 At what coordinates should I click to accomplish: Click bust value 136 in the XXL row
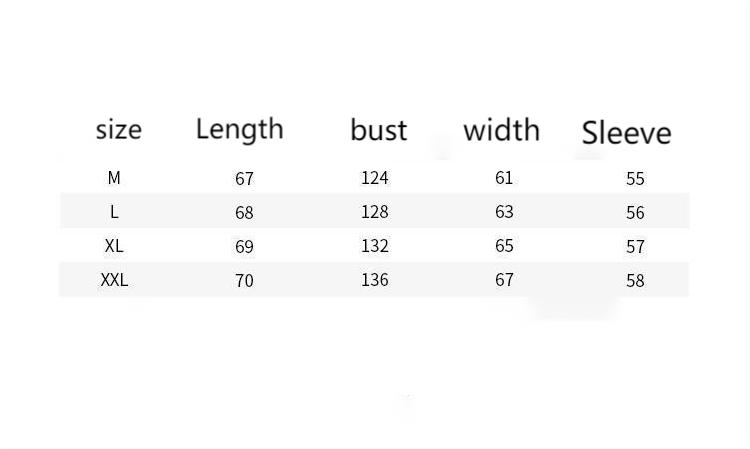pyautogui.click(x=374, y=280)
